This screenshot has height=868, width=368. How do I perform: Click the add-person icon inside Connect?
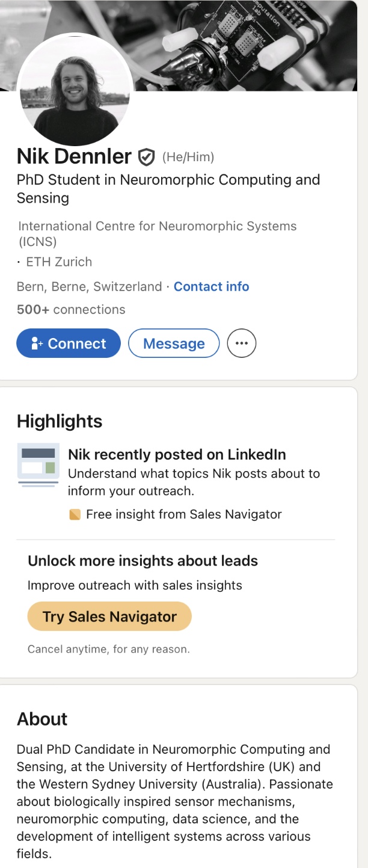(x=37, y=343)
